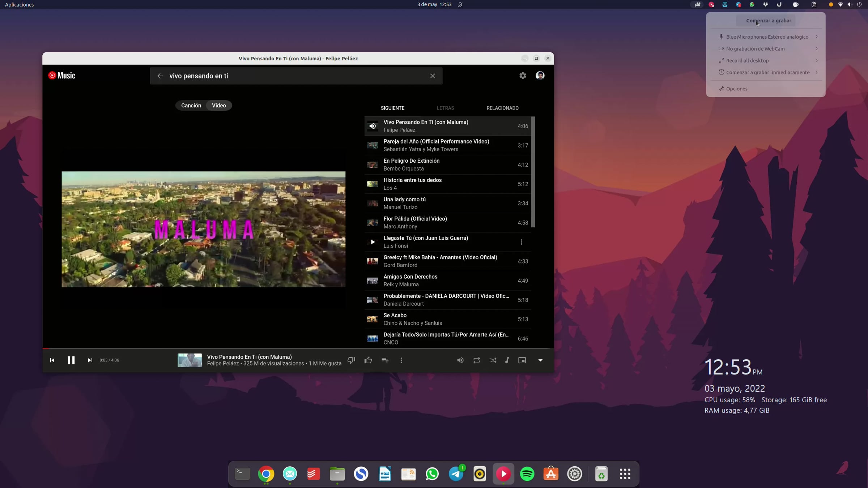The image size is (868, 488).
Task: Open account avatar menu
Action: [x=540, y=75]
